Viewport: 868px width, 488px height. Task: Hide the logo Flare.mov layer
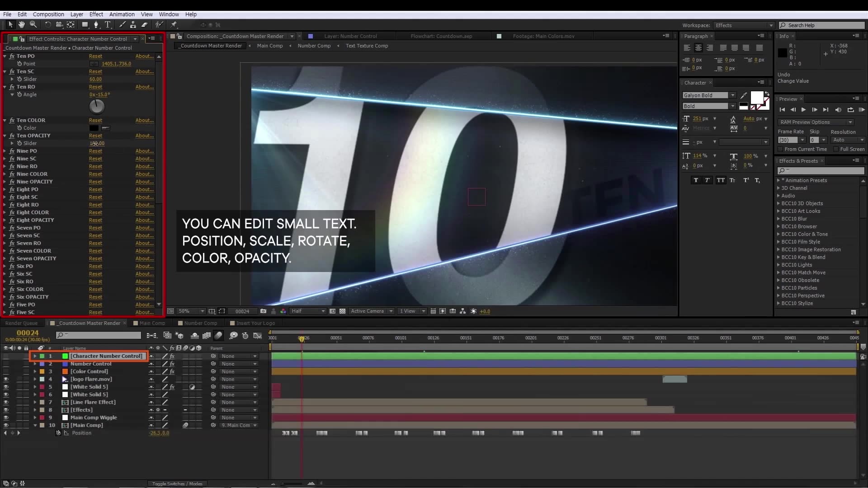(x=6, y=379)
